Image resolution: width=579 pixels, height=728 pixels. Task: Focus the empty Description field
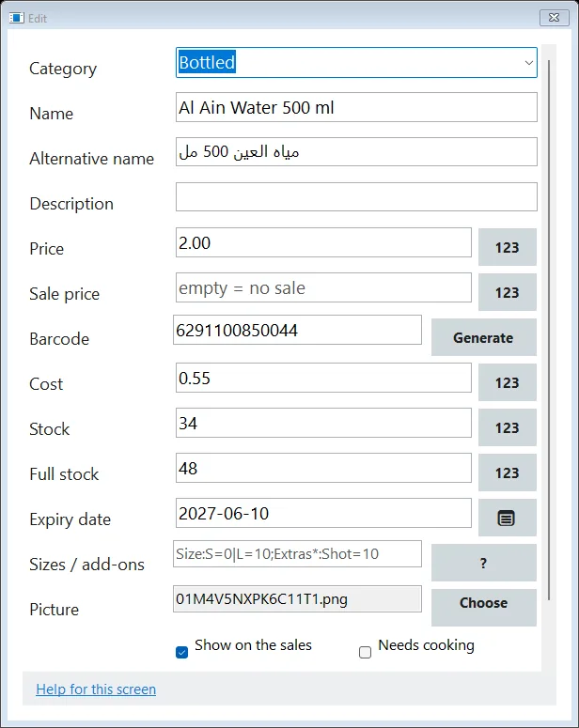pyautogui.click(x=356, y=197)
